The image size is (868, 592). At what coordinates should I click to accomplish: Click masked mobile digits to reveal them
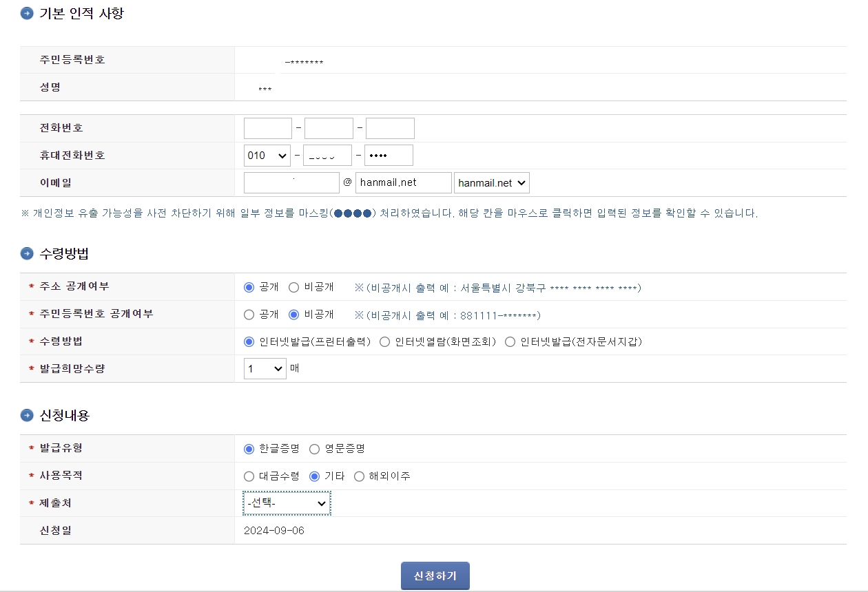pos(388,155)
